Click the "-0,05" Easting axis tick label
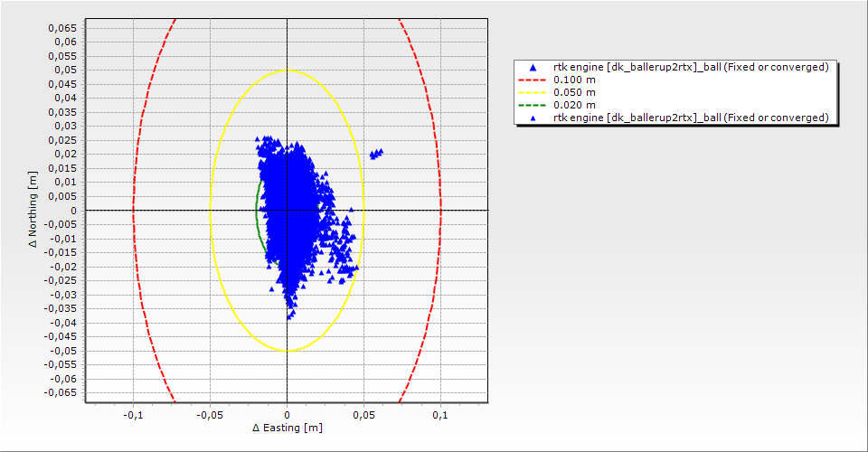Screen dimensions: 868x452 (x=210, y=415)
